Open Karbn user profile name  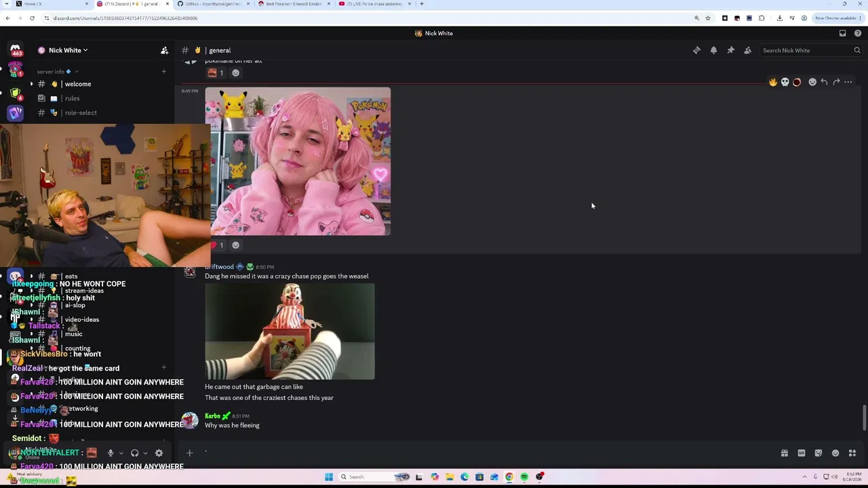click(x=212, y=415)
